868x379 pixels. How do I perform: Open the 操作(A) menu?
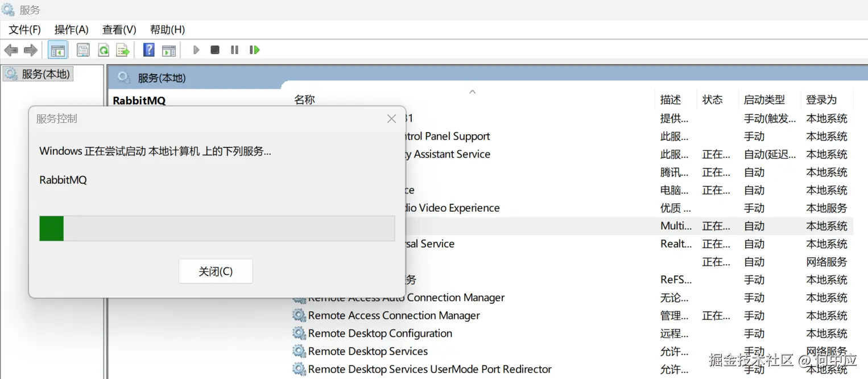(x=71, y=30)
